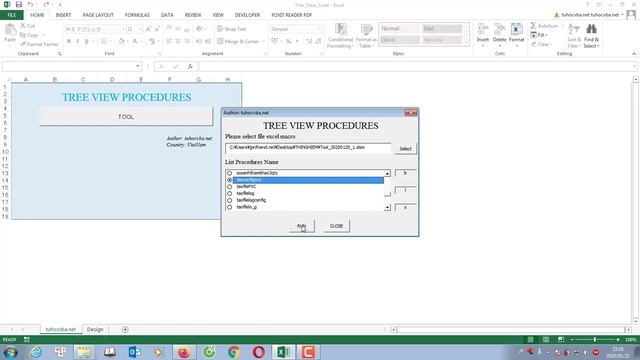This screenshot has height=360, width=640.
Task: Click the Increase Font Size icon
Action: point(149,29)
